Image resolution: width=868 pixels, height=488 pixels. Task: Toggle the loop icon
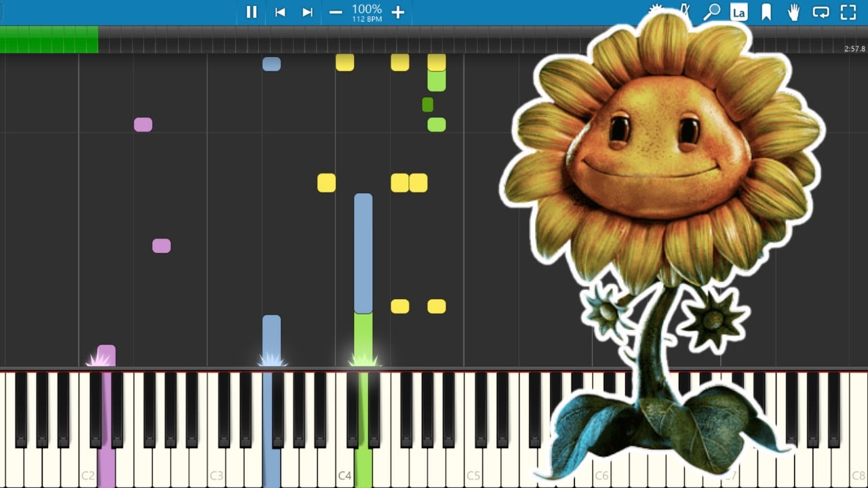821,12
